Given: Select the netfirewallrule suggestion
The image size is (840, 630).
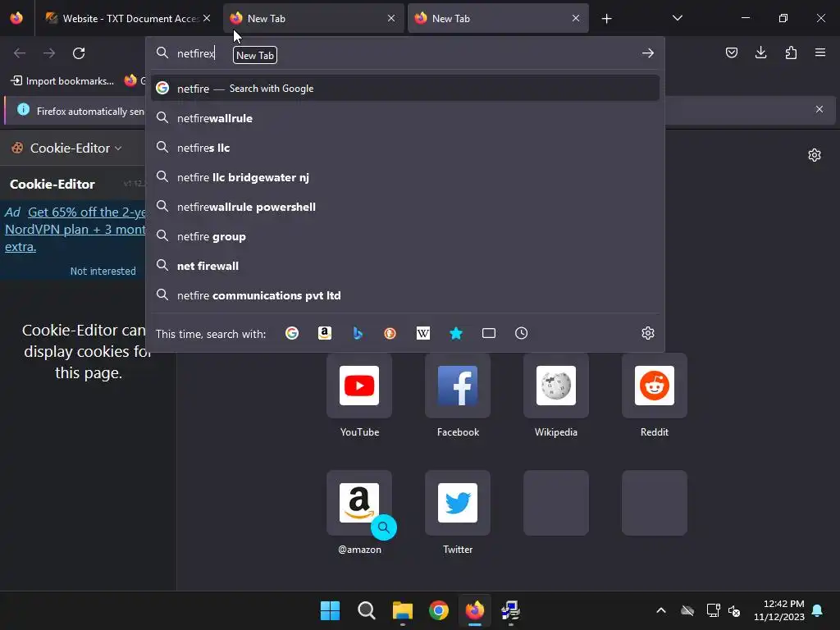Looking at the screenshot, I should (405, 118).
